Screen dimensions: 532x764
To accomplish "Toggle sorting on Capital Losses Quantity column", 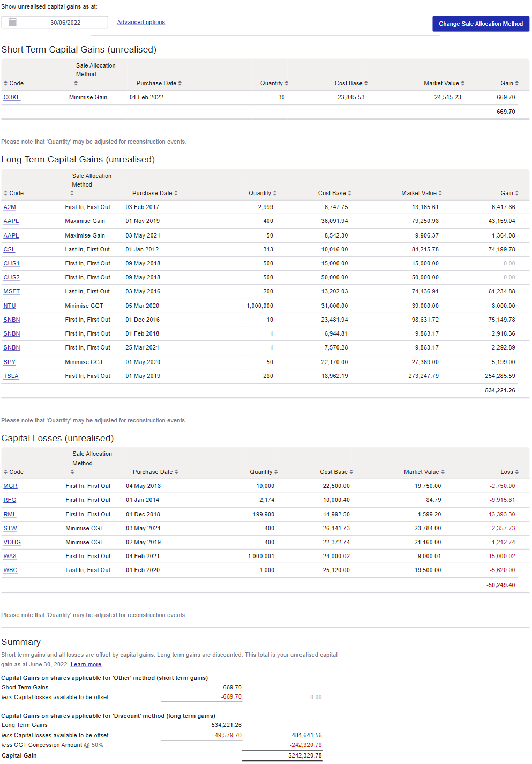I will click(x=276, y=472).
